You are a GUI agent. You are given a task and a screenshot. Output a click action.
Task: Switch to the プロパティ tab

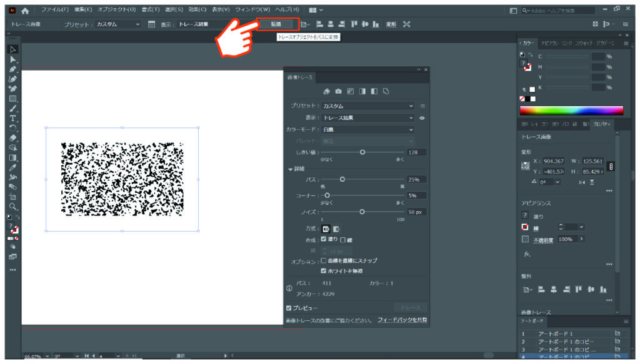pyautogui.click(x=602, y=124)
